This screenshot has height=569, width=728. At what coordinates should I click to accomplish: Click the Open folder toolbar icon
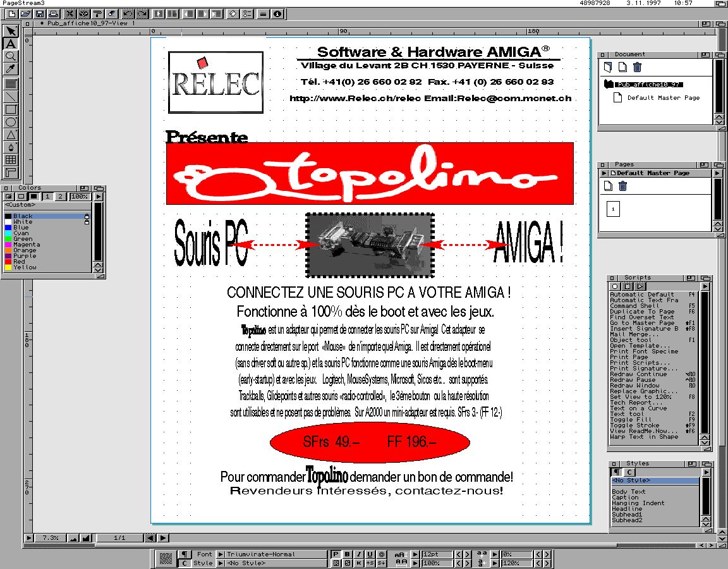point(25,14)
